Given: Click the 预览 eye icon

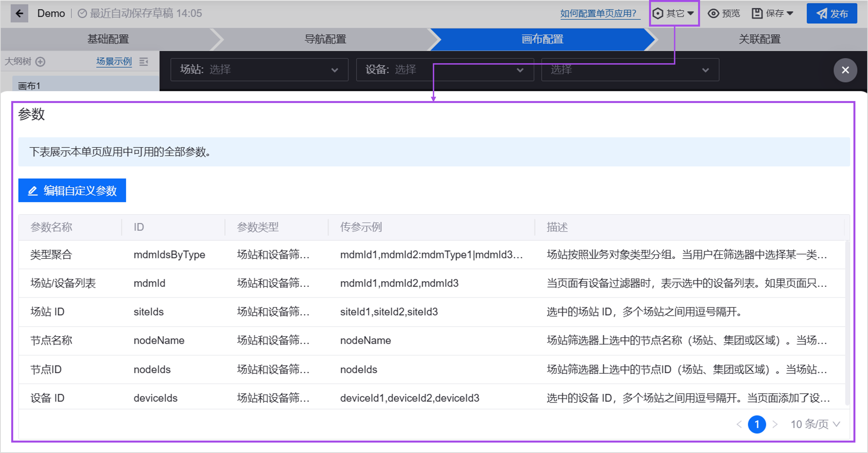Looking at the screenshot, I should pyautogui.click(x=713, y=13).
